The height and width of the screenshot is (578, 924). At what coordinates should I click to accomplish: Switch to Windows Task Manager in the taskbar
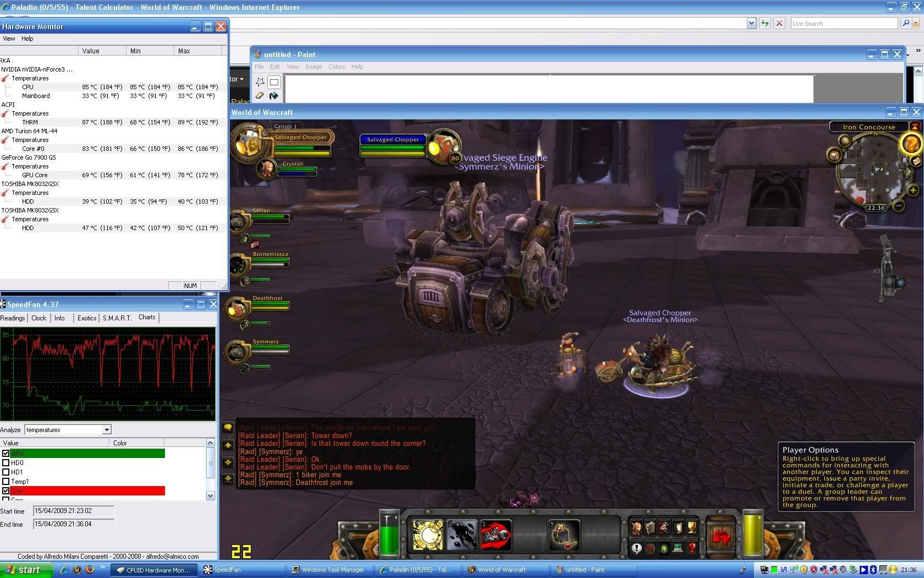coord(328,570)
